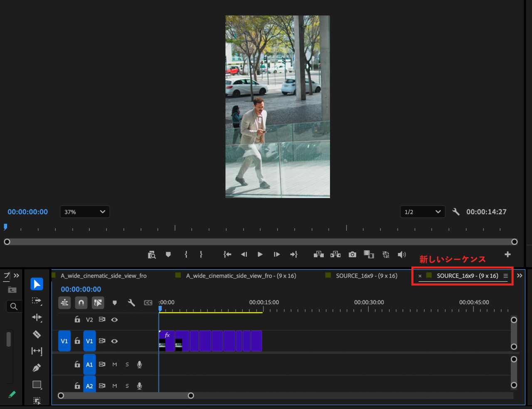532x409 pixels.
Task: Click the Mark In bracket button
Action: (186, 254)
